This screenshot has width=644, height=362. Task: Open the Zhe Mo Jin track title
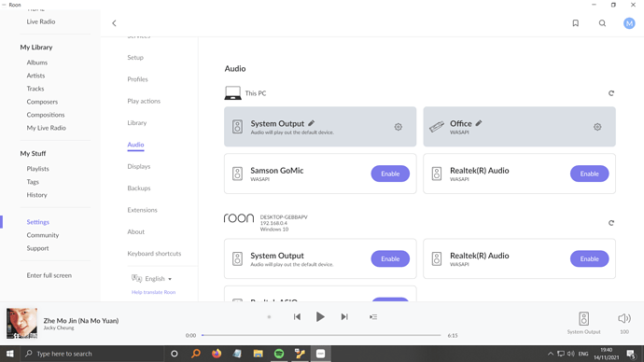click(81, 321)
